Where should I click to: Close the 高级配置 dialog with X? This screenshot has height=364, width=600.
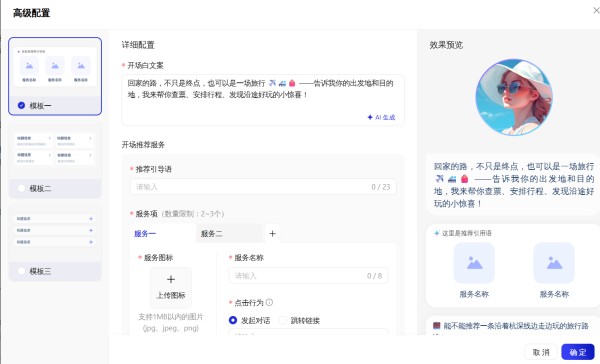pyautogui.click(x=596, y=11)
